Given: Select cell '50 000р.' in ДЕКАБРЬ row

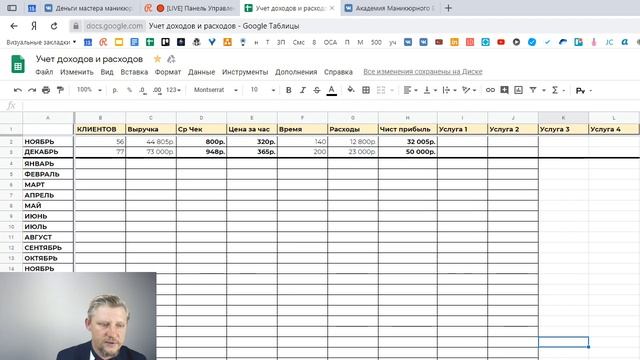Looking at the screenshot, I should [407, 152].
